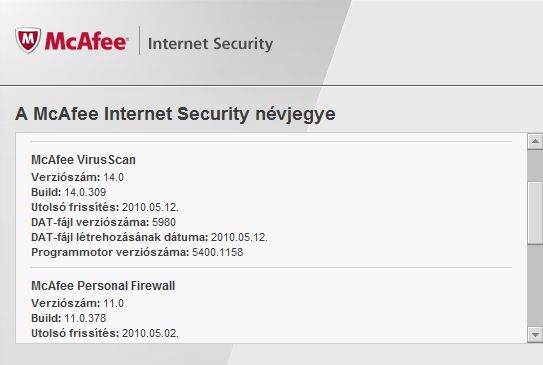
Task: Click the VirusScan Verziószám 14.0 line
Action: click(x=77, y=177)
